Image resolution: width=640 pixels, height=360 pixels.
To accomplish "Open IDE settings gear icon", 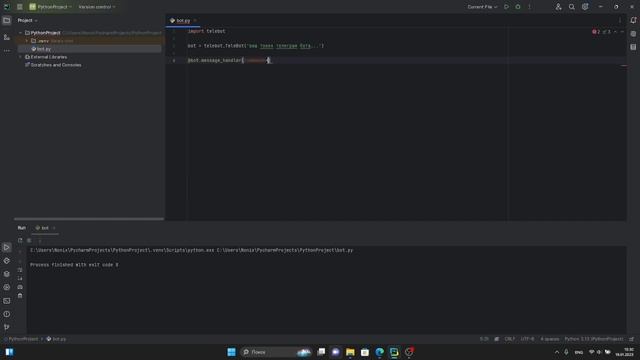I will click(x=585, y=7).
